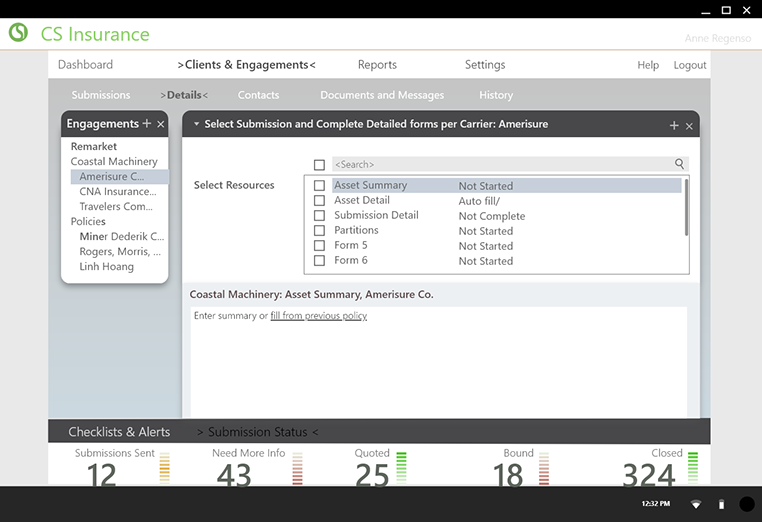Switch to Documents and Messages tab

[382, 95]
